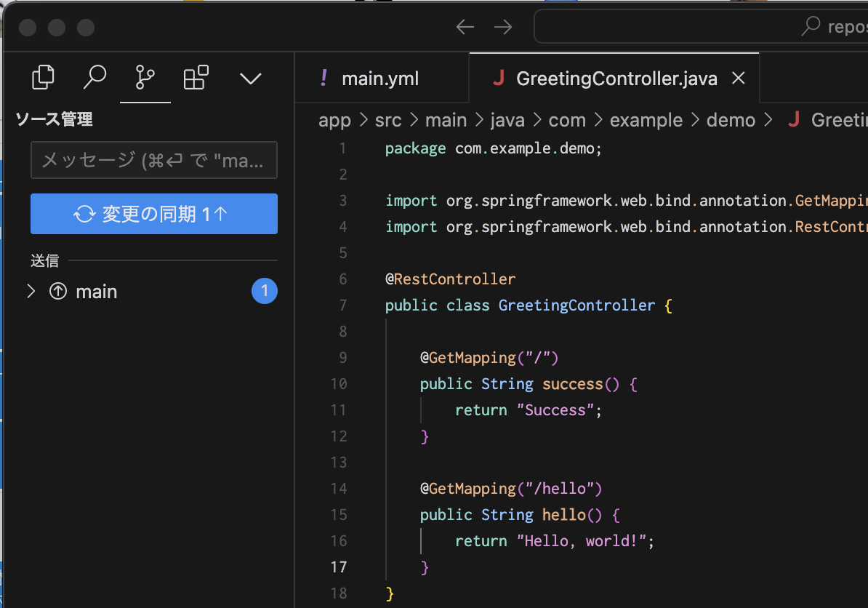The image size is (868, 608).
Task: Click line number 7 in gutter
Action: pyautogui.click(x=343, y=305)
